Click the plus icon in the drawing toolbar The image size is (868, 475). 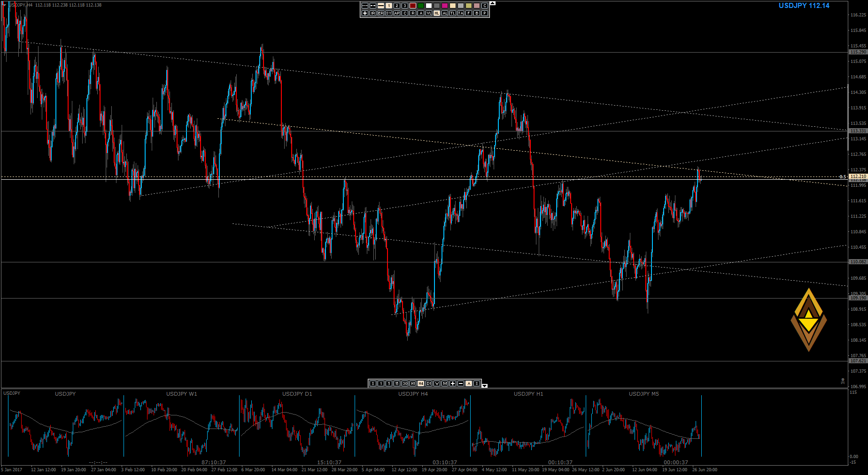pyautogui.click(x=365, y=13)
